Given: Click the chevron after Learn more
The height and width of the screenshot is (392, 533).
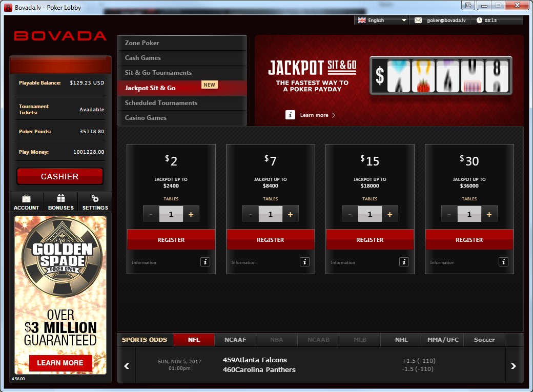Looking at the screenshot, I should pyautogui.click(x=334, y=115).
